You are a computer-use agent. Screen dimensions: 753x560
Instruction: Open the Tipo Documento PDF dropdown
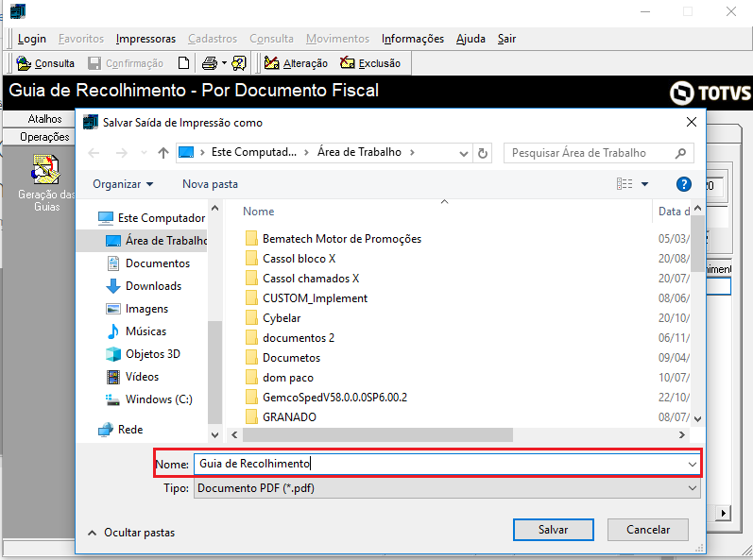pos(447,488)
